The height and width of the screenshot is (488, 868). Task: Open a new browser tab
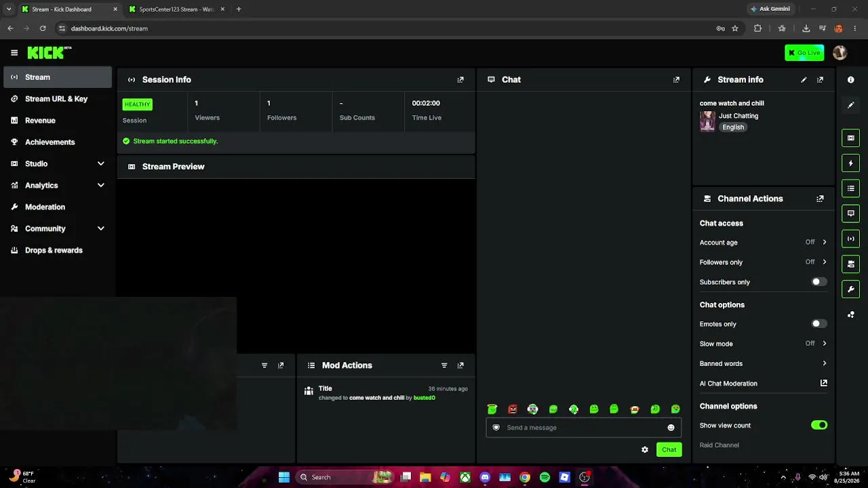pos(239,9)
